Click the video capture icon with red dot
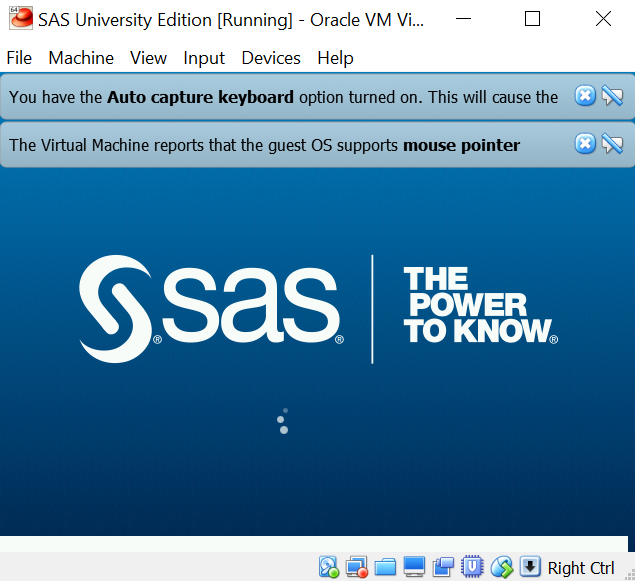The width and height of the screenshot is (635, 581). click(357, 568)
